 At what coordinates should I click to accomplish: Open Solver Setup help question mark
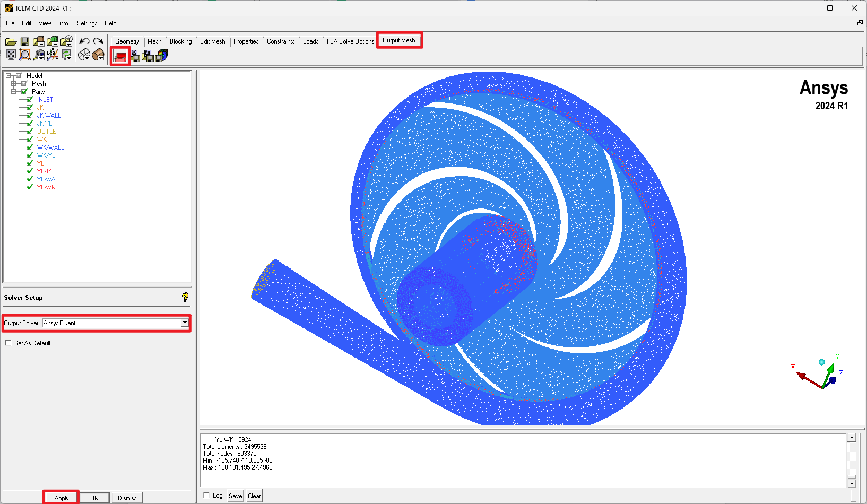coord(185,297)
